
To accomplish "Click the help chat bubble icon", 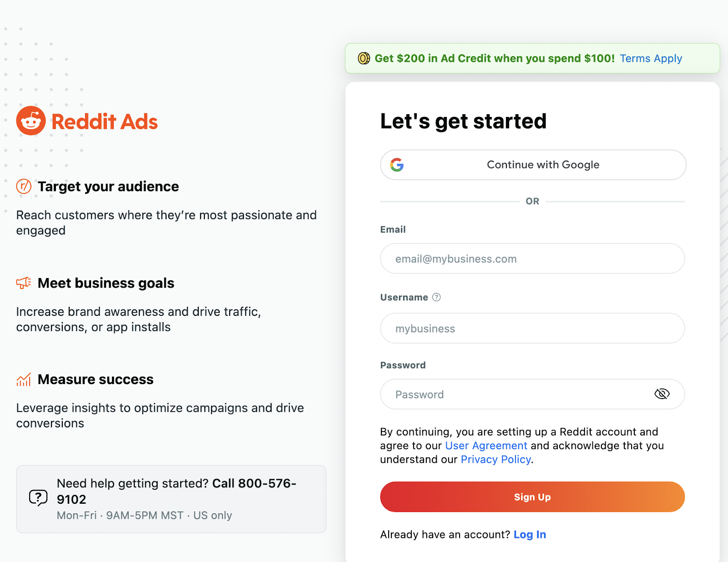I will (x=38, y=498).
